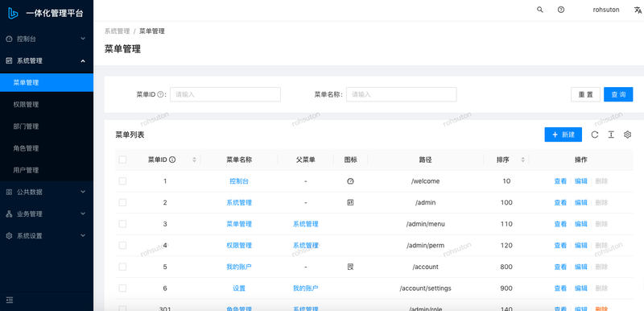644x311 pixels.
Task: Refresh the menu list table
Action: click(x=594, y=135)
